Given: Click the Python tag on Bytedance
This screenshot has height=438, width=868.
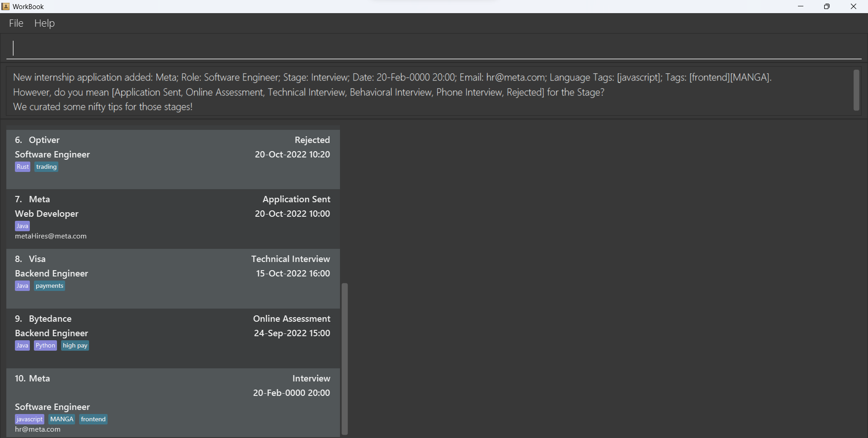Looking at the screenshot, I should pyautogui.click(x=45, y=345).
